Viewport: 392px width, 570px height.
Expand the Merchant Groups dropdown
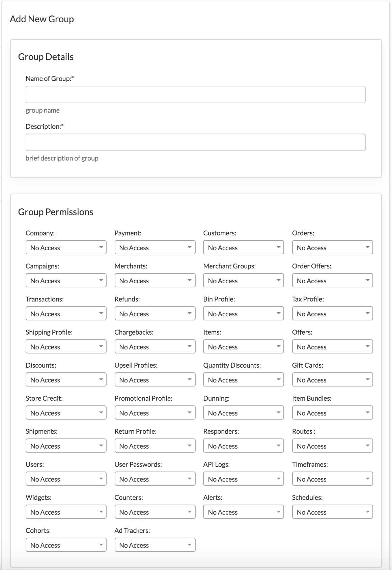244,281
